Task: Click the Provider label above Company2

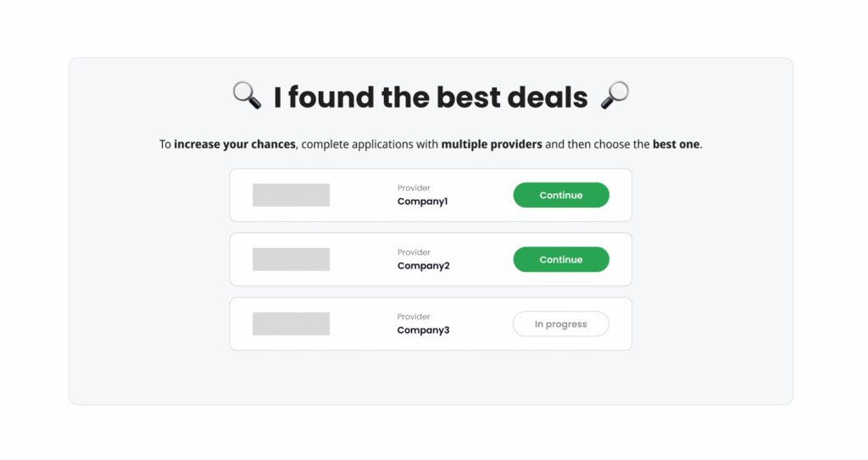Action: 414,252
